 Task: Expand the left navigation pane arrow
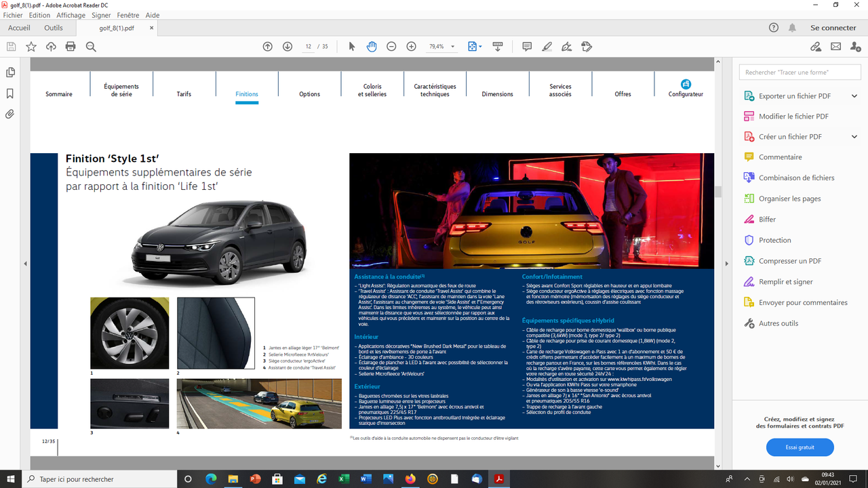25,264
